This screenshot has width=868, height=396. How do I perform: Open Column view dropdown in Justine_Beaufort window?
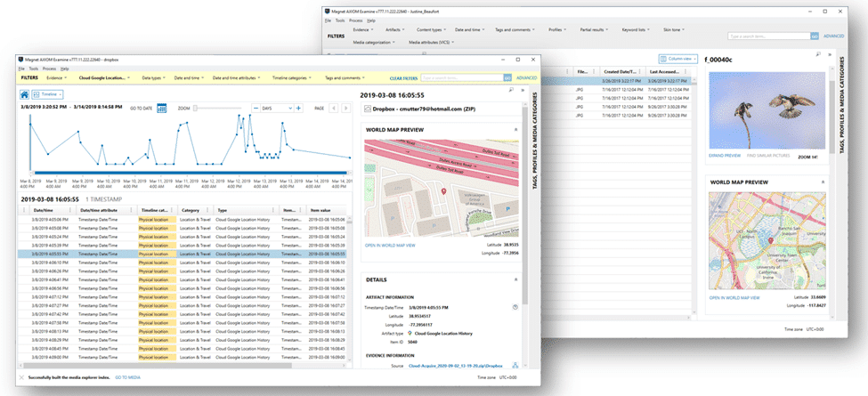pos(678,59)
